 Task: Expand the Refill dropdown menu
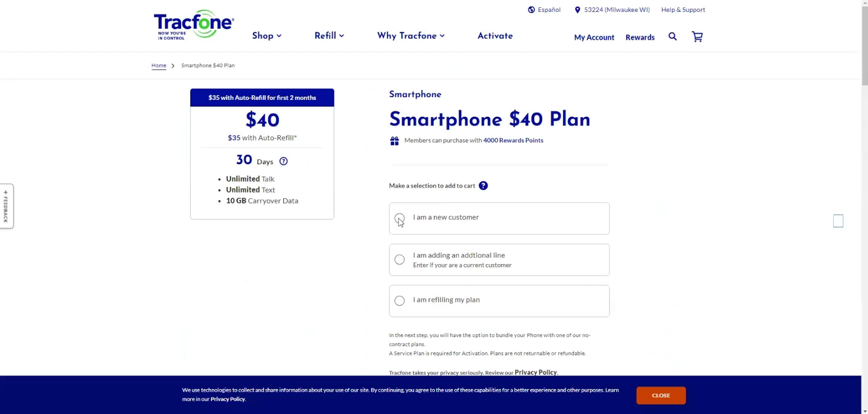(329, 35)
